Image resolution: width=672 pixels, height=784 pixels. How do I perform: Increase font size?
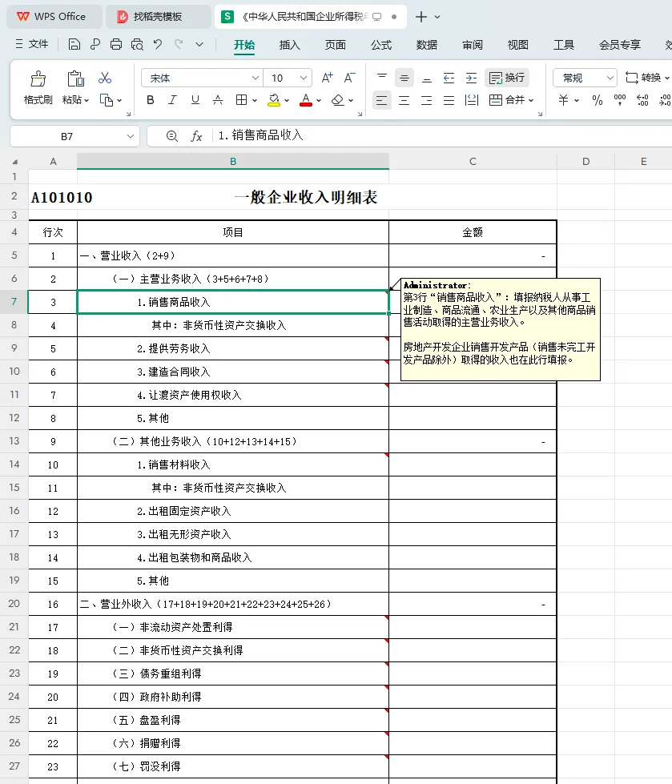pyautogui.click(x=327, y=78)
